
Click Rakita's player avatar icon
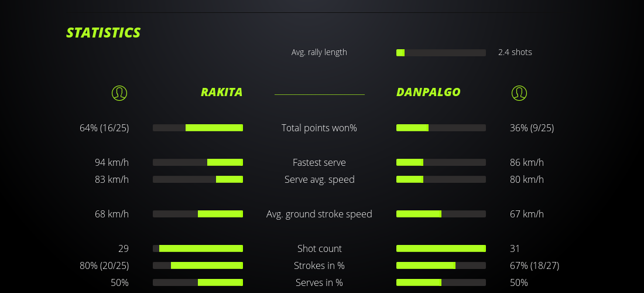[x=119, y=93]
